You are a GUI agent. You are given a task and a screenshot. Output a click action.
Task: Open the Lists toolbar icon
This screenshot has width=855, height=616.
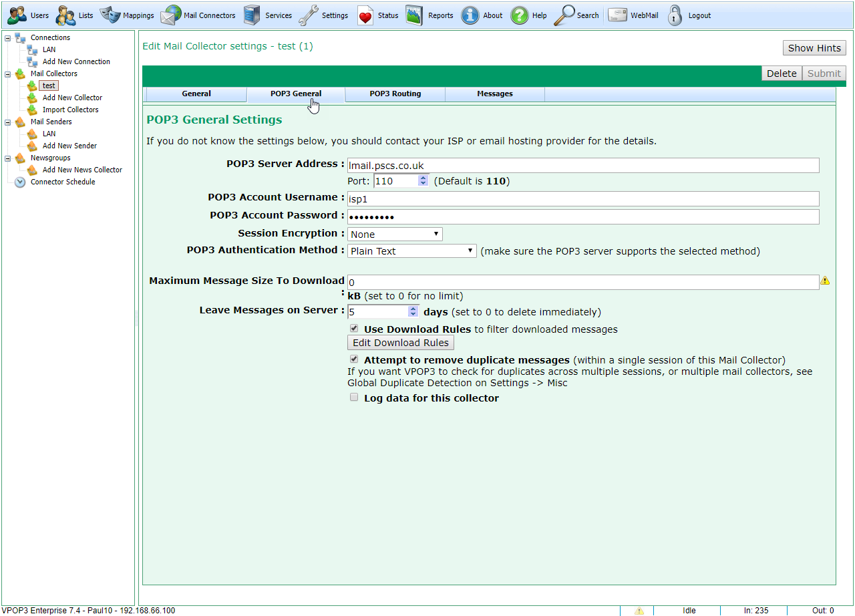(x=66, y=15)
